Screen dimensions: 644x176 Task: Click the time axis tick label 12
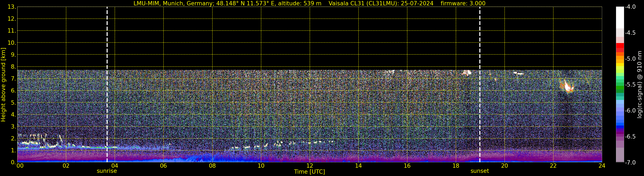click(x=310, y=166)
